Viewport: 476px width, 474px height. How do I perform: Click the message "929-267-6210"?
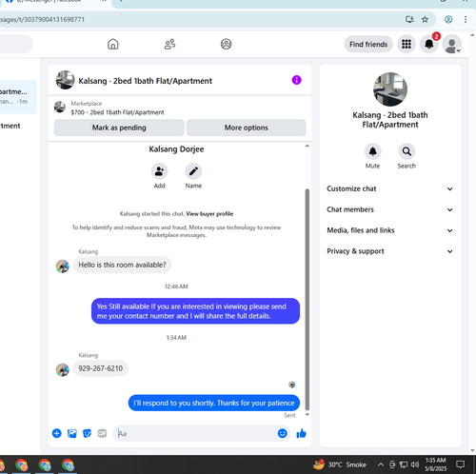(100, 368)
